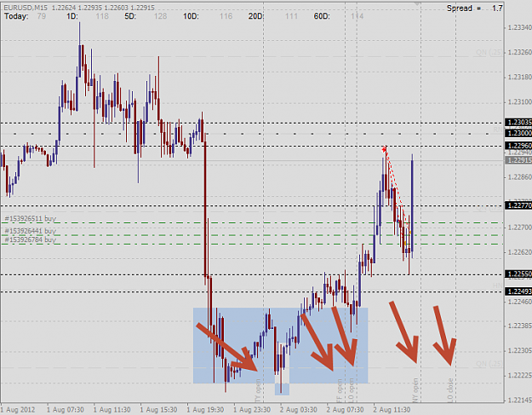
Task: Click the '1 Aug 15:30' time axis label
Action: click(x=158, y=410)
